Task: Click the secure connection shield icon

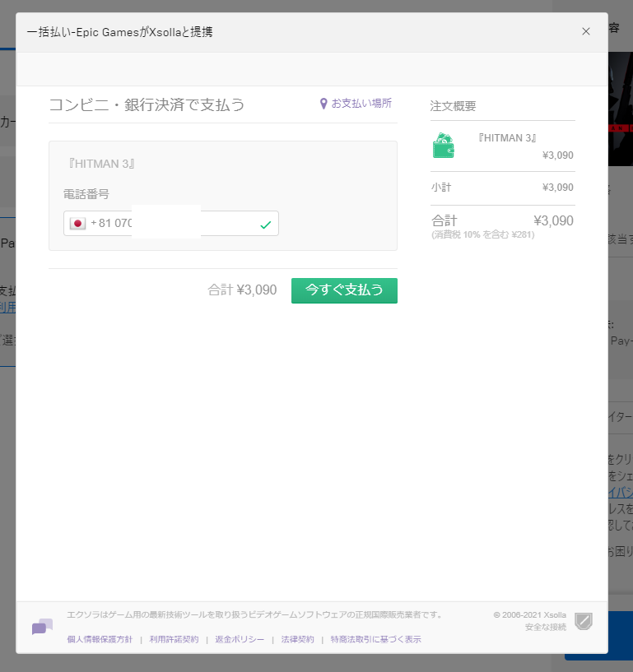Action: [584, 621]
